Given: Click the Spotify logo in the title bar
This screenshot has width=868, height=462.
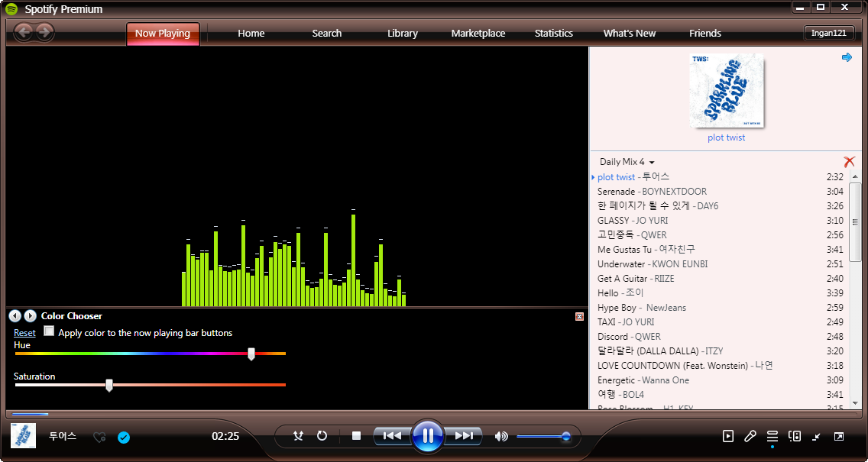Looking at the screenshot, I should 11,9.
